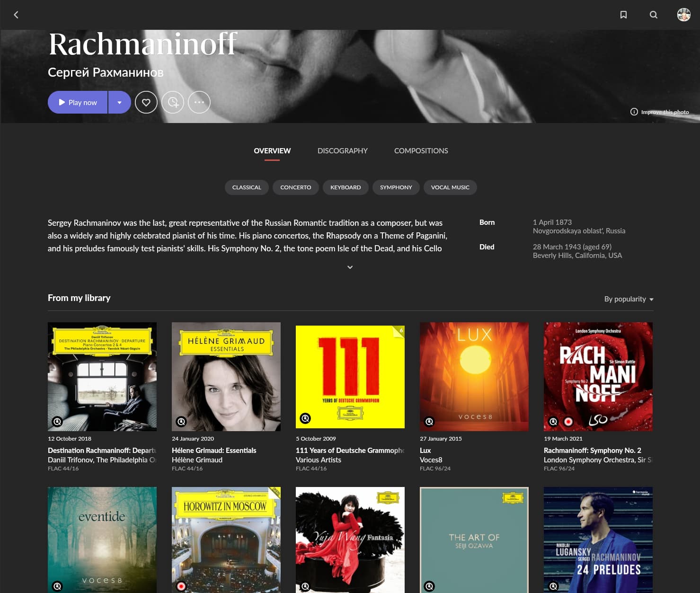The image size is (700, 593).
Task: Expand the biography with the down chevron
Action: pos(350,267)
